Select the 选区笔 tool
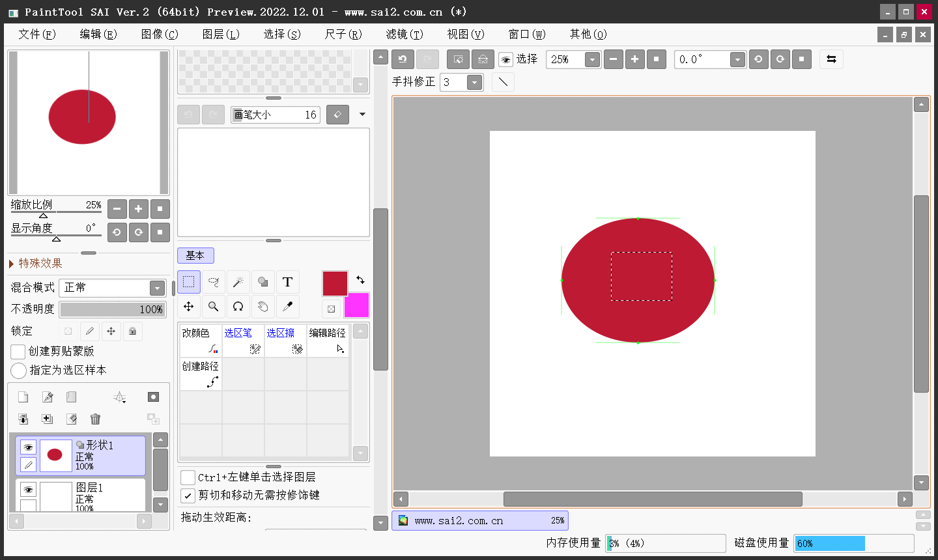 [x=243, y=341]
